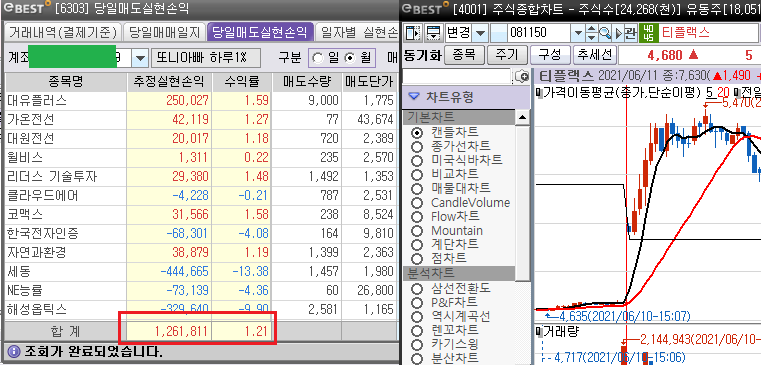Viewport: 761px width, 365px height.
Task: Choose the P&F차트 radio option
Action: (x=417, y=303)
